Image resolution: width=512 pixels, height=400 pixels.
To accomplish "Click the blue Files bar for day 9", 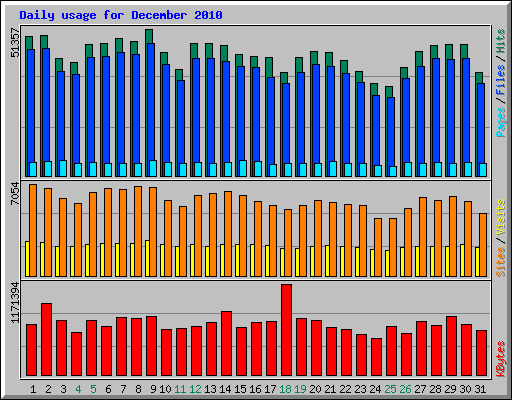I will (151, 102).
